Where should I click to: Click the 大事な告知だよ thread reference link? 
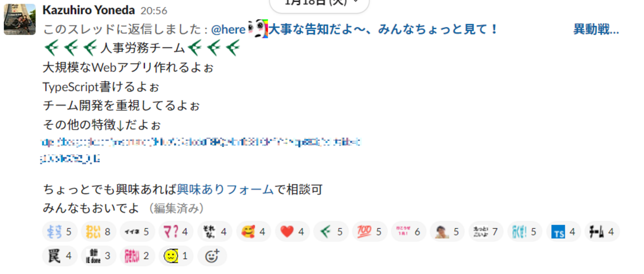tap(383, 30)
